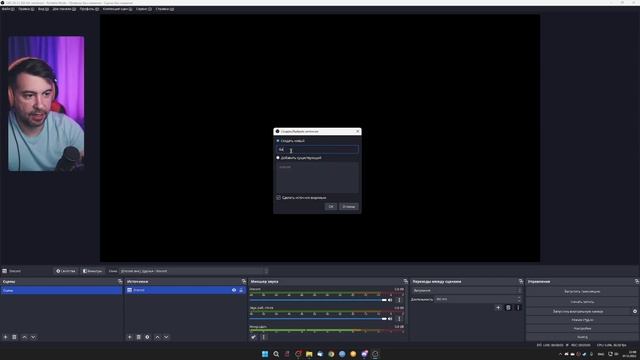640x360 pixels.
Task: Open the Коллекция сцен menu
Action: click(117, 9)
